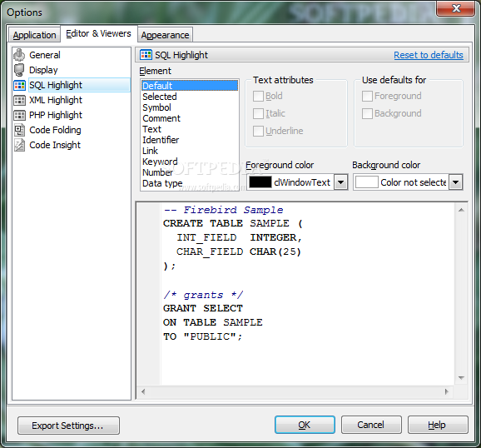Image resolution: width=481 pixels, height=448 pixels.
Task: Click the preview scroll down arrow
Action: (461, 378)
